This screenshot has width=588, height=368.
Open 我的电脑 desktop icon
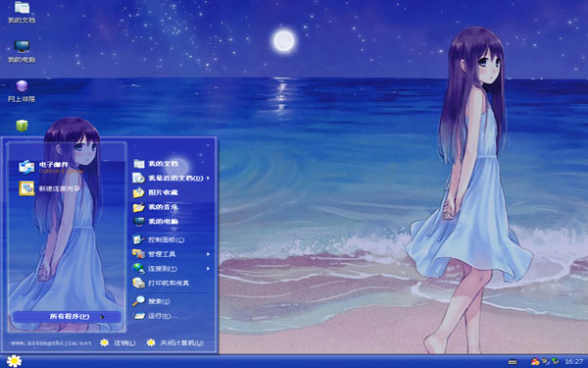click(22, 52)
